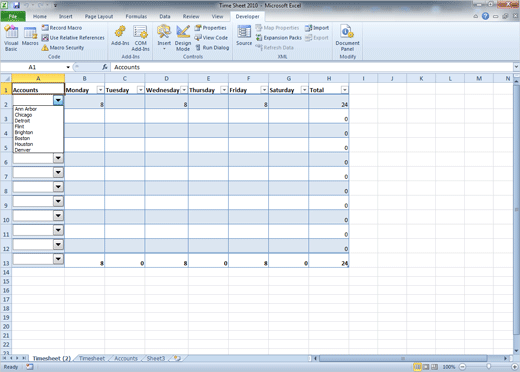
Task: Expand the Monday column filter dropdown
Action: tap(100, 90)
